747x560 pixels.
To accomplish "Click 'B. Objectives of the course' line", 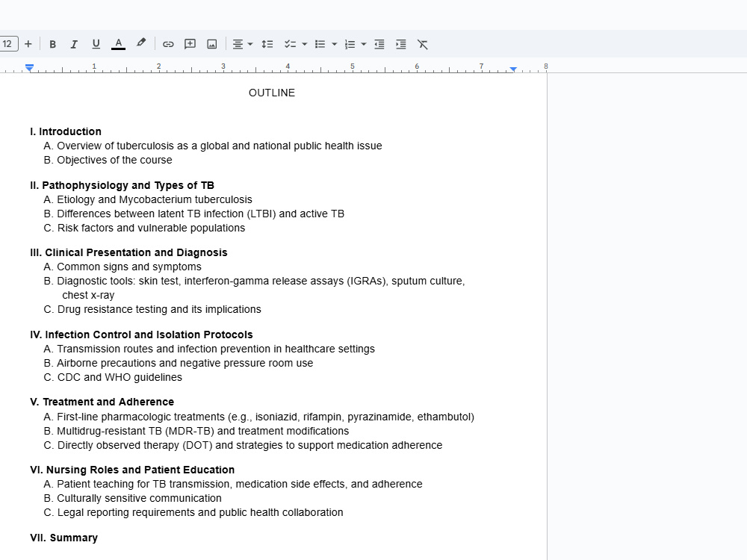I will tap(108, 160).
